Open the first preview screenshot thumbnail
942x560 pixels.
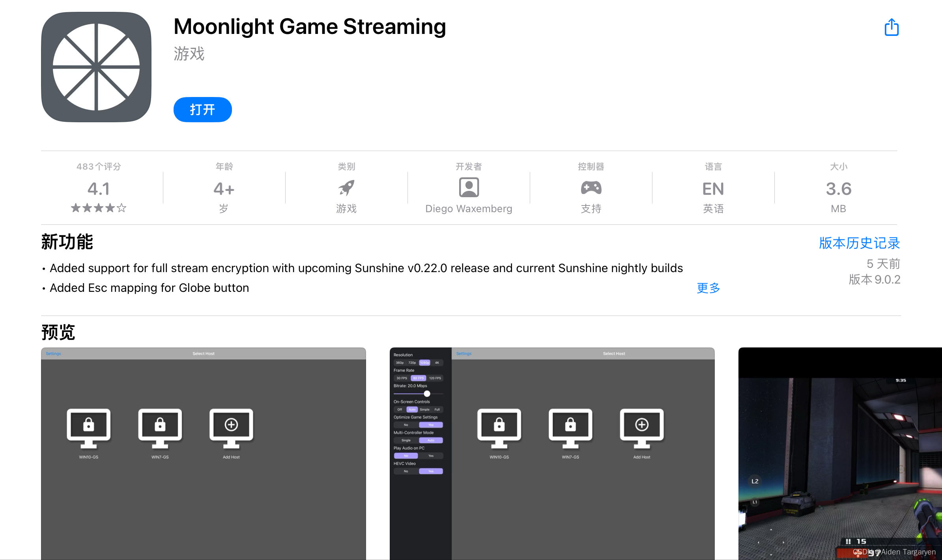pos(204,454)
